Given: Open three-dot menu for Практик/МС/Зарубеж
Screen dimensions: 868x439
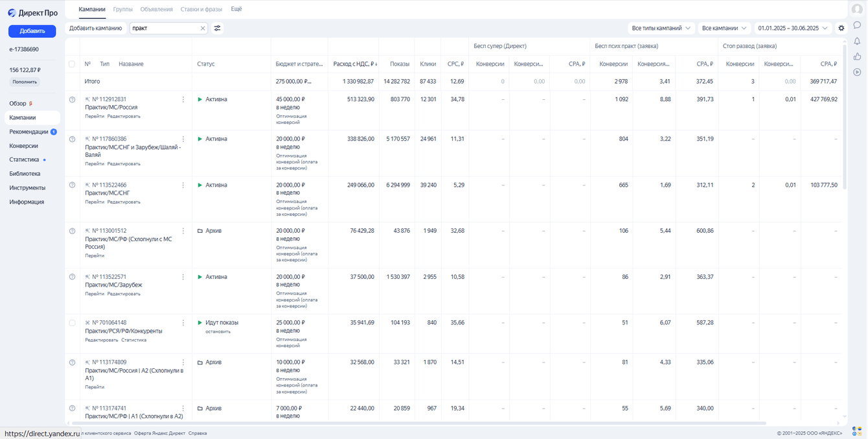Looking at the screenshot, I should tap(183, 278).
